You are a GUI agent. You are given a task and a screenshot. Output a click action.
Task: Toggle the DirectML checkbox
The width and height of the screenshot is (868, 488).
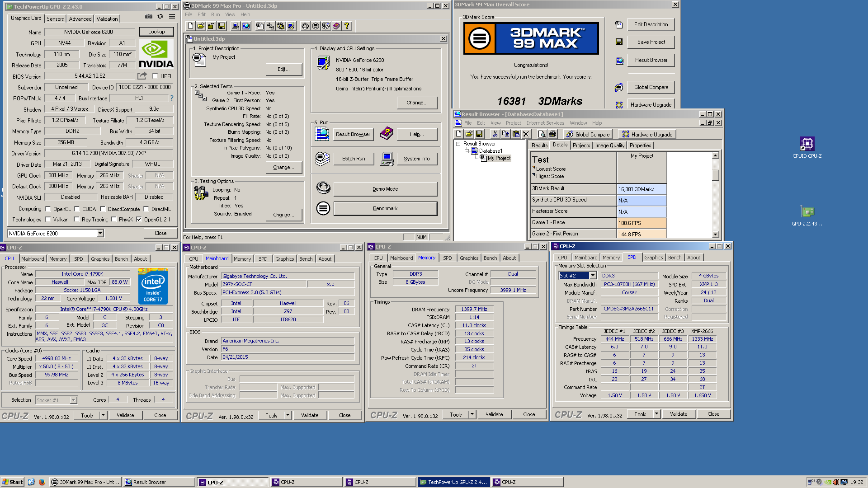[x=146, y=209]
